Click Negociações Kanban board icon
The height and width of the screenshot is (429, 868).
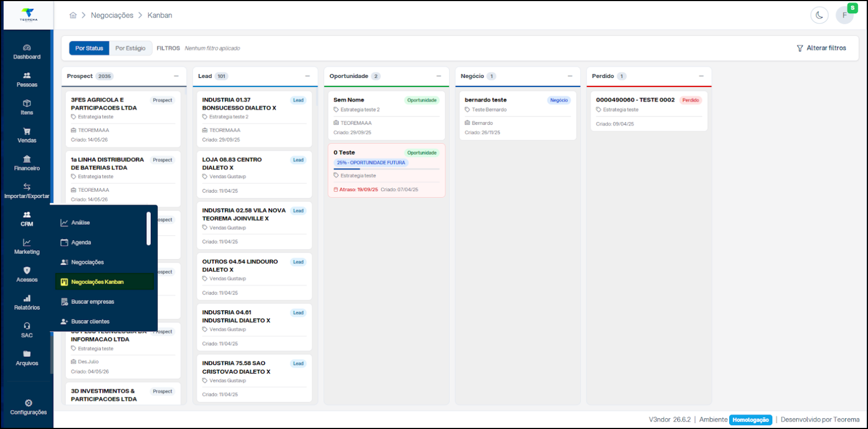tap(64, 282)
